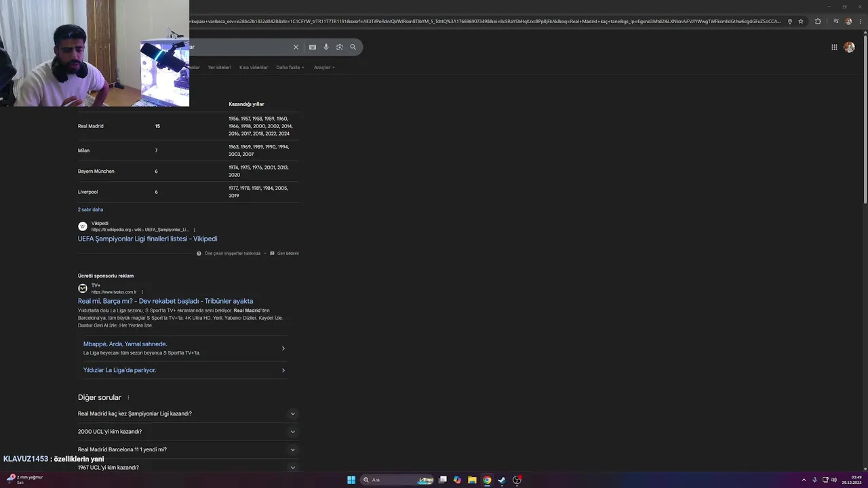Select 'Liverpool' table cell

coord(87,192)
